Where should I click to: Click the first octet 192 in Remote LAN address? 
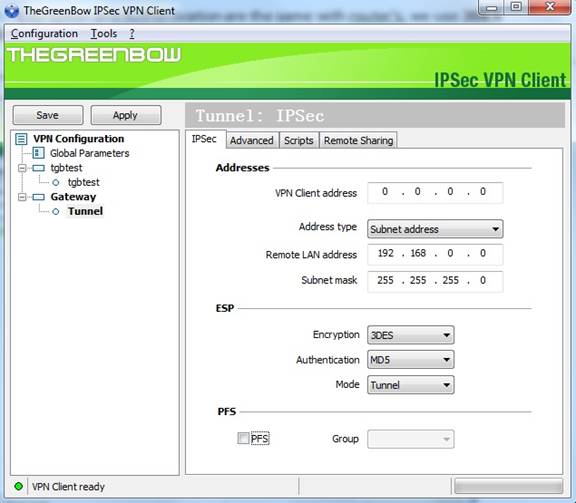point(385,253)
